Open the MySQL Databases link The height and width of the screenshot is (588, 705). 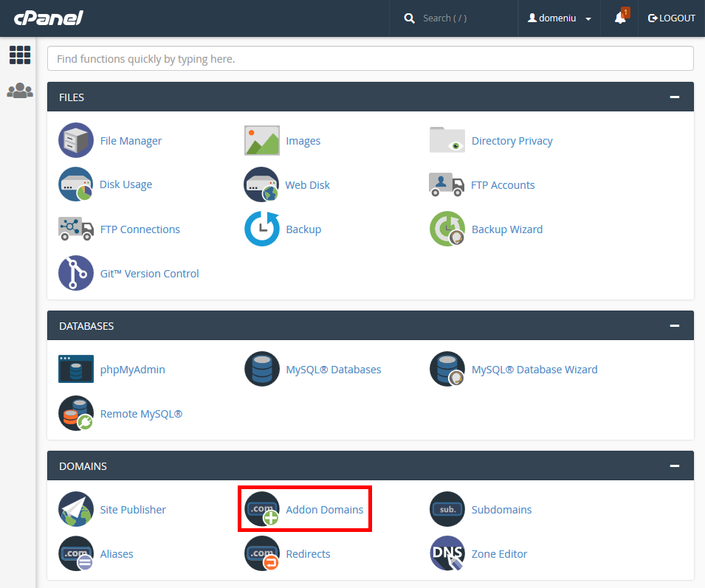(334, 370)
